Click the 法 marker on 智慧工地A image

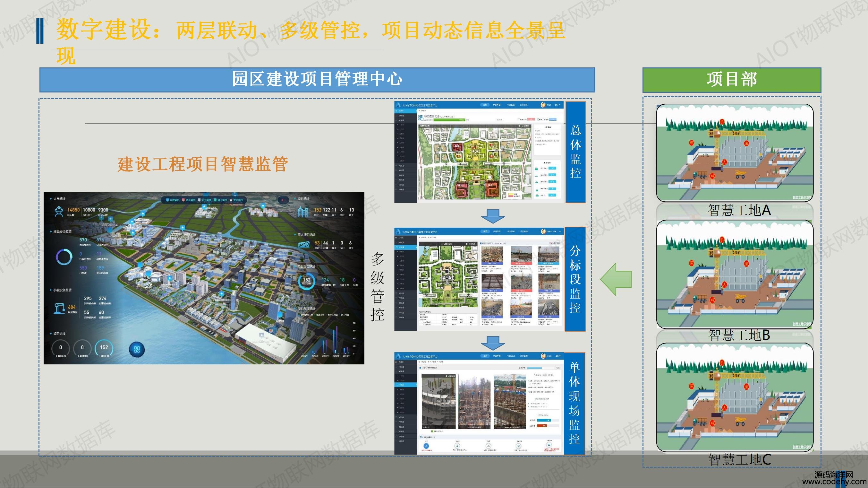746,143
